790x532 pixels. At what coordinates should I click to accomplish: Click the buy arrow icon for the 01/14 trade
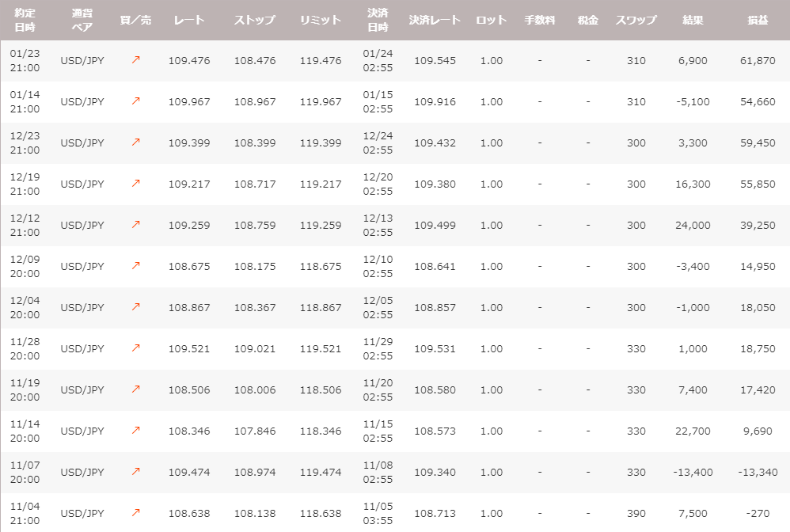point(135,101)
